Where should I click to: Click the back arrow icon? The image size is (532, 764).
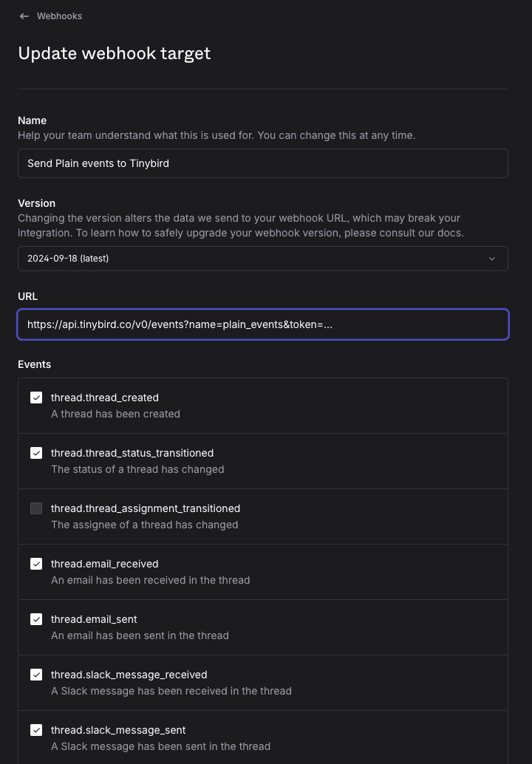[24, 16]
